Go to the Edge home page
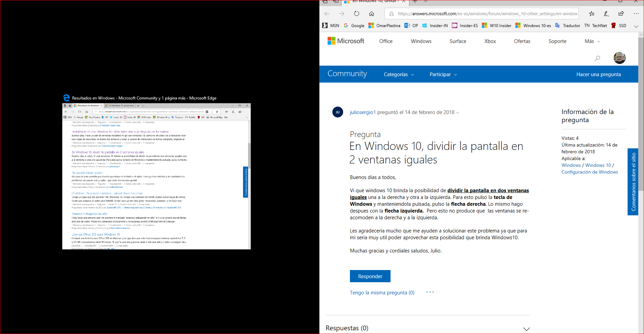644x334 pixels. 372,14
